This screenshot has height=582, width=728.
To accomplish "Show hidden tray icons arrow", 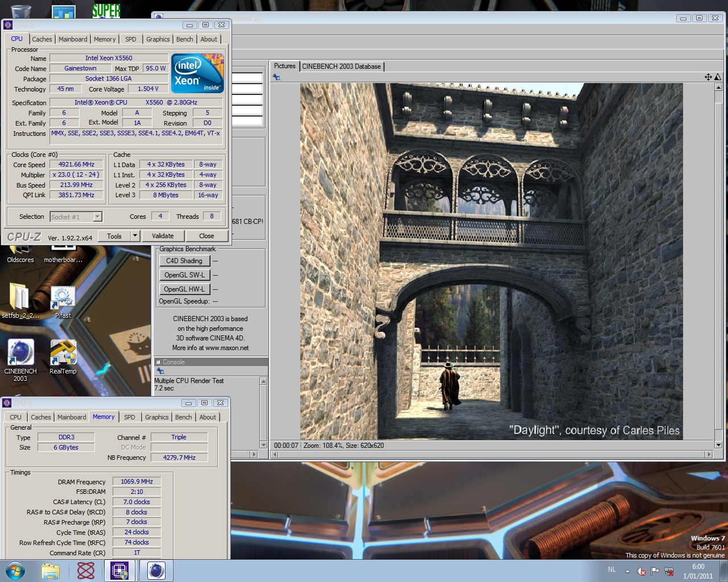I will click(627, 571).
